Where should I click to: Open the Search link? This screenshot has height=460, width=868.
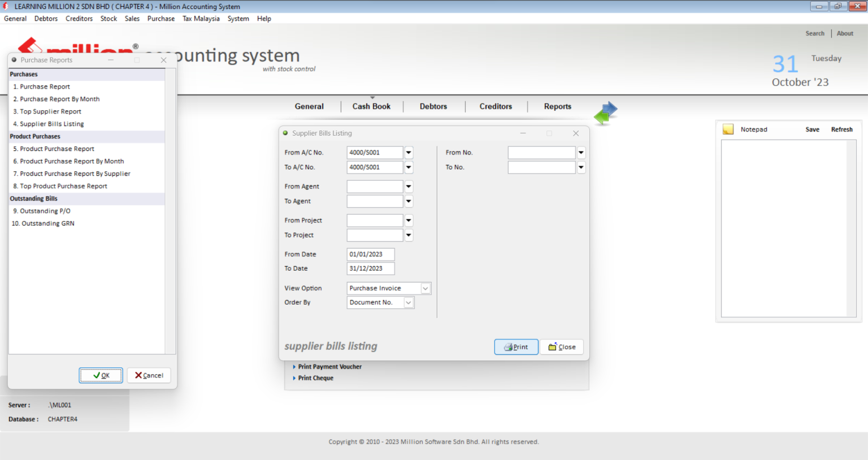[815, 33]
